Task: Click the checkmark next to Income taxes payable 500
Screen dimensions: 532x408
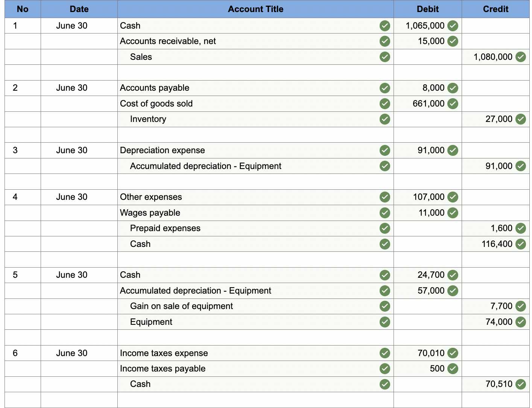Action: [x=452, y=368]
